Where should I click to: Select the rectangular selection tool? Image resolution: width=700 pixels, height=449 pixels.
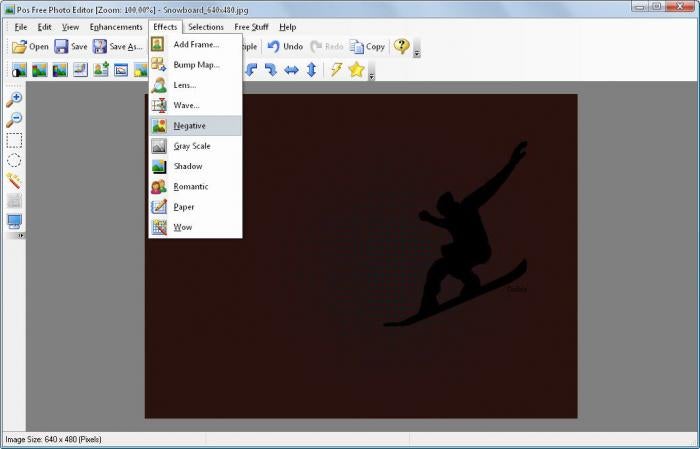pos(14,140)
